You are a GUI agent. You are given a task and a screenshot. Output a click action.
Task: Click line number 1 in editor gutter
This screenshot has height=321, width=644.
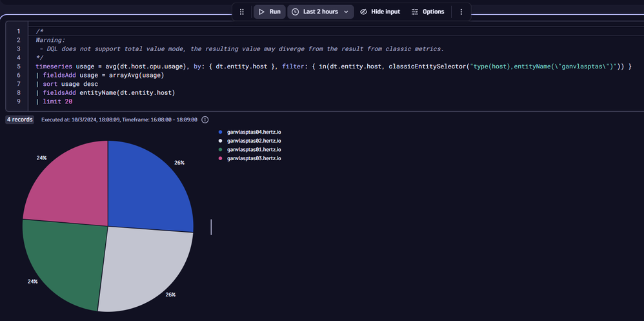pyautogui.click(x=18, y=31)
